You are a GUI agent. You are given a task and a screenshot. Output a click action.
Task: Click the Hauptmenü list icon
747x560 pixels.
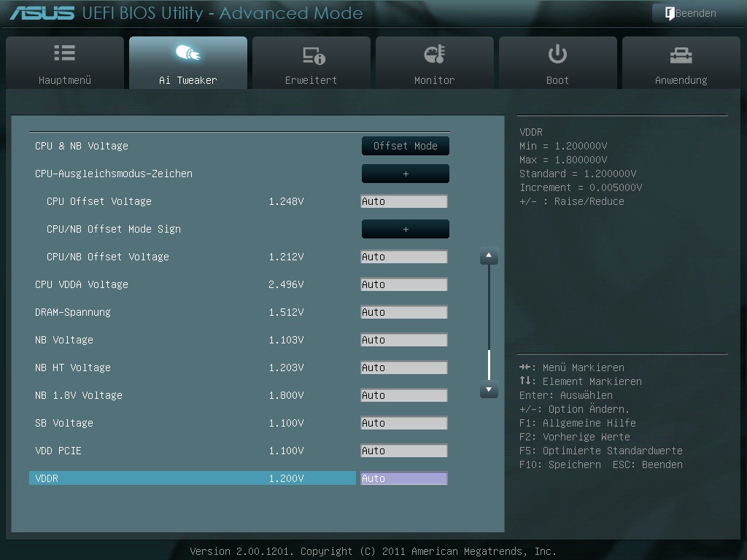click(x=65, y=52)
